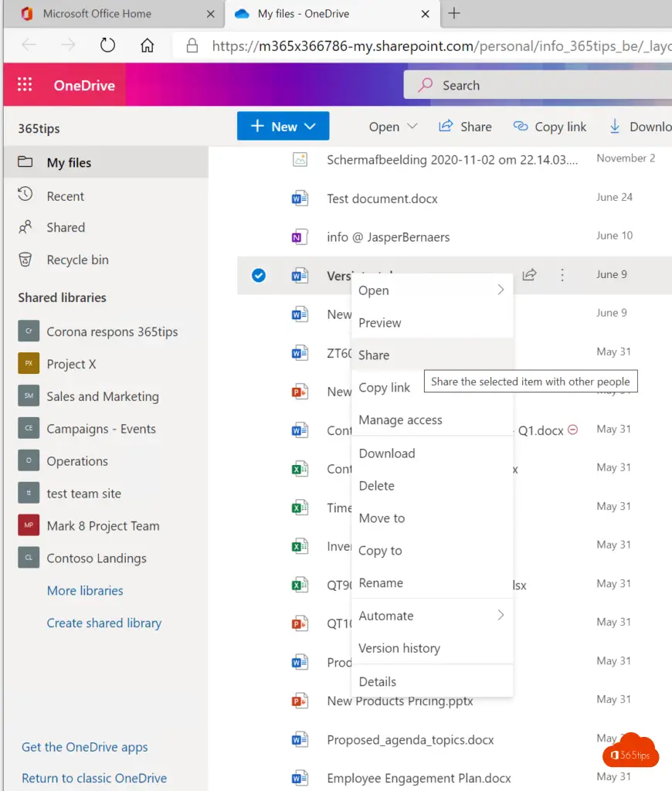
Task: Click the OneDrive Search box
Action: 538,85
